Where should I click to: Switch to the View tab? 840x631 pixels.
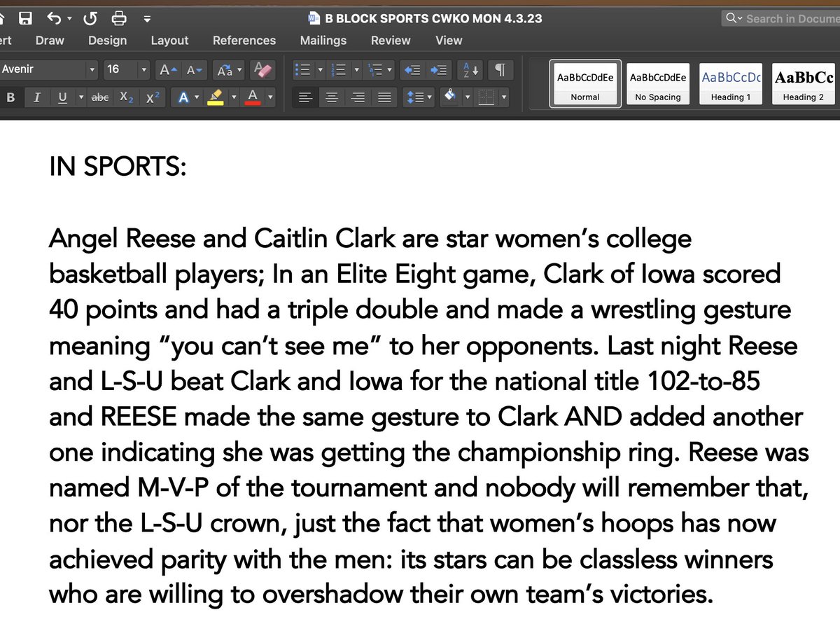tap(449, 41)
